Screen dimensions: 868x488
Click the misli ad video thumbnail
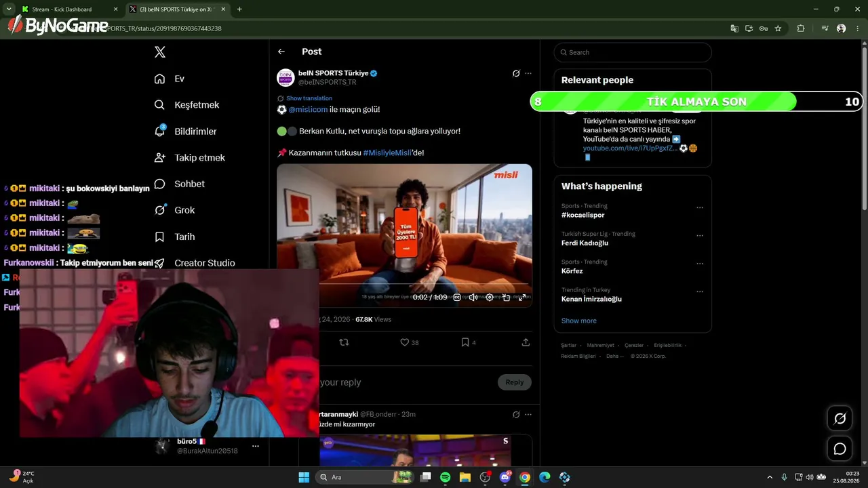404,235
